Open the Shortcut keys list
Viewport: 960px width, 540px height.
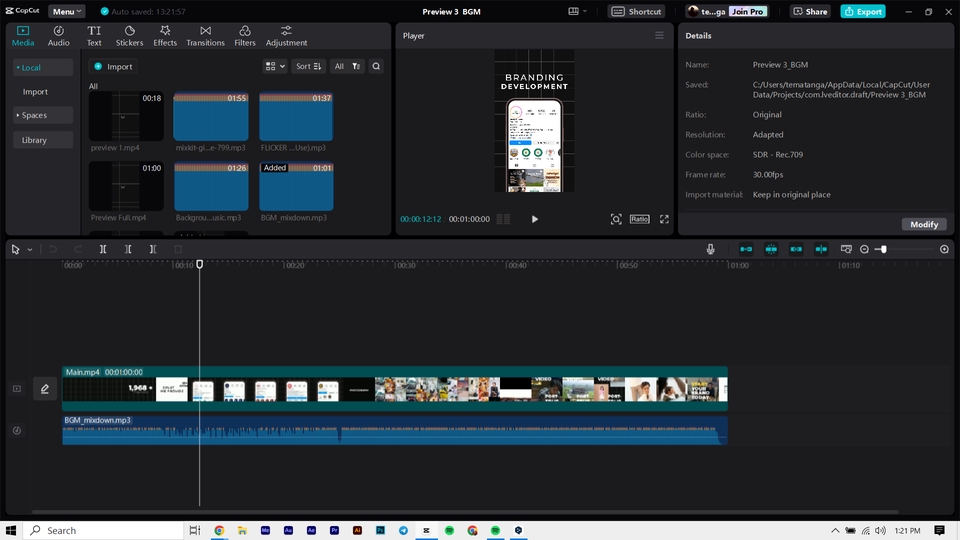pyautogui.click(x=637, y=12)
